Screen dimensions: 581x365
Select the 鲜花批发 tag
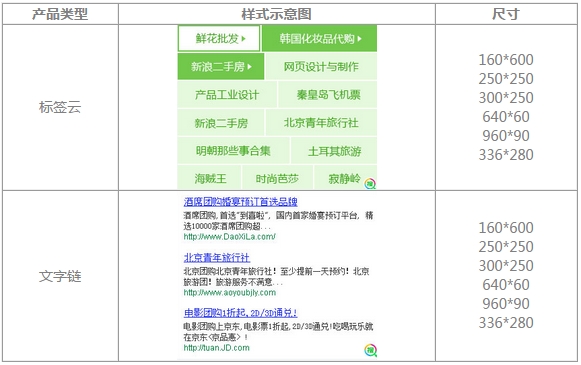coord(219,39)
